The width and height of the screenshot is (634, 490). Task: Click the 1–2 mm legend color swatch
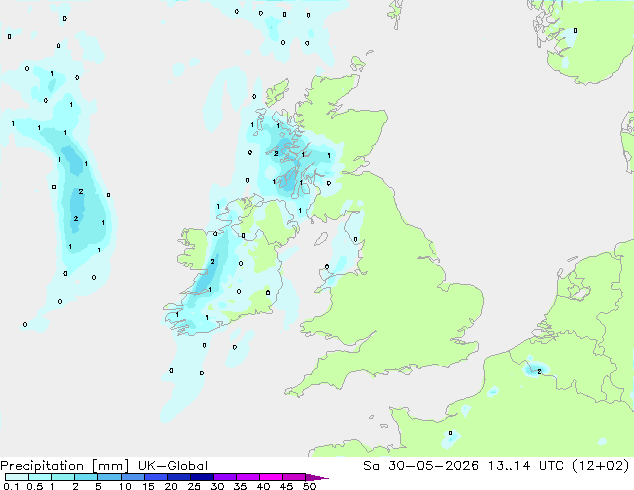[x=63, y=477]
